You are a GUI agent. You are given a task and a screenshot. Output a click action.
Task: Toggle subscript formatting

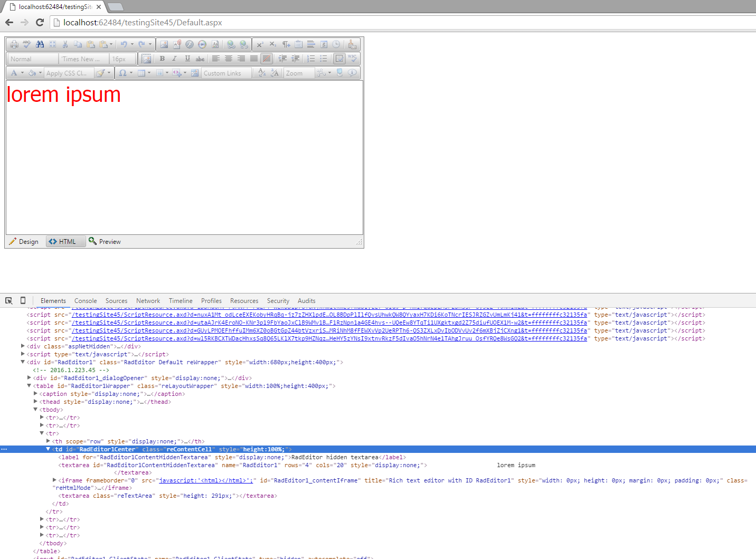point(272,44)
